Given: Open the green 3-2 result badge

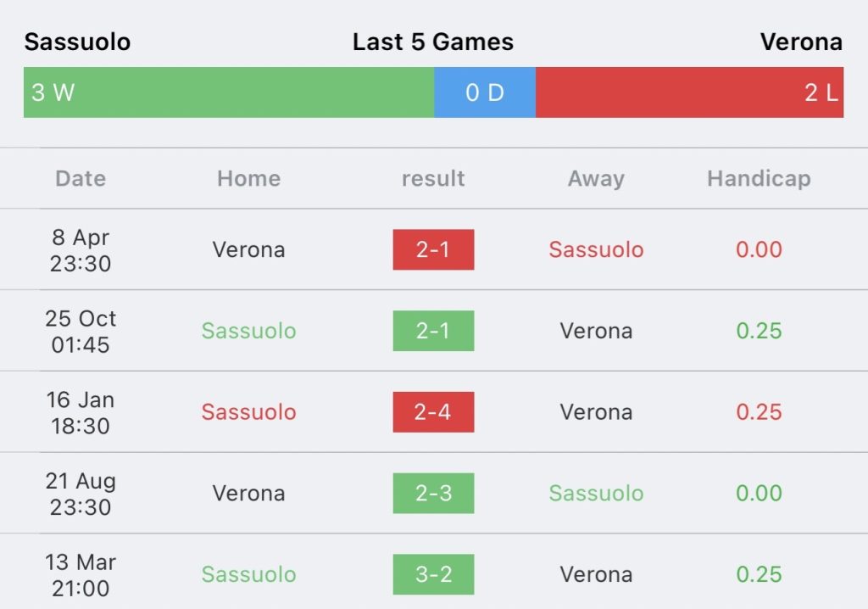Looking at the screenshot, I should [433, 574].
